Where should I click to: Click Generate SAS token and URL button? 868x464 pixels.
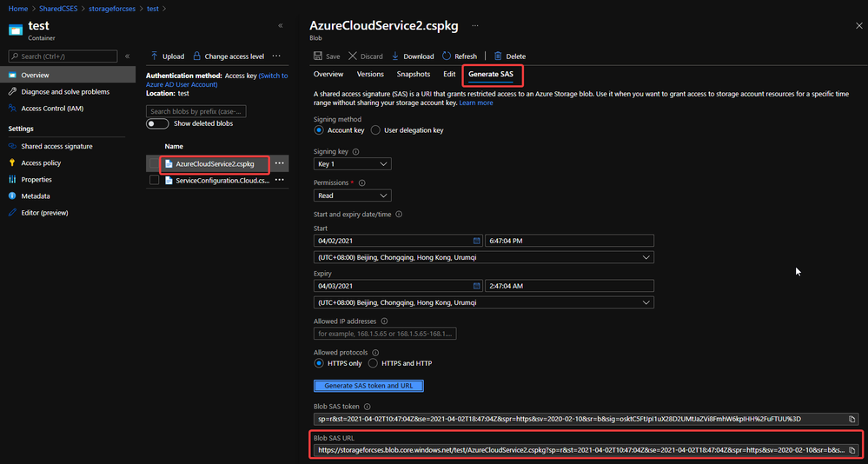click(x=368, y=386)
